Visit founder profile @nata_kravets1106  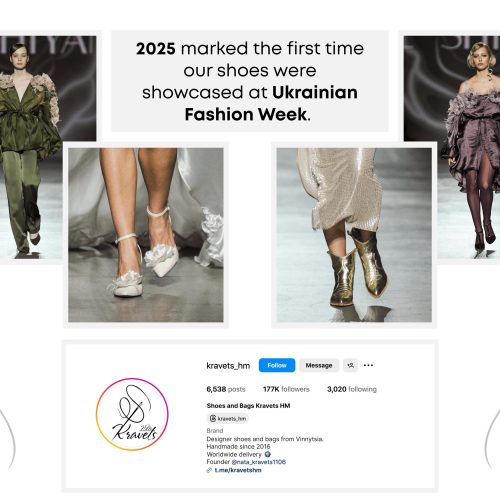[x=259, y=462]
